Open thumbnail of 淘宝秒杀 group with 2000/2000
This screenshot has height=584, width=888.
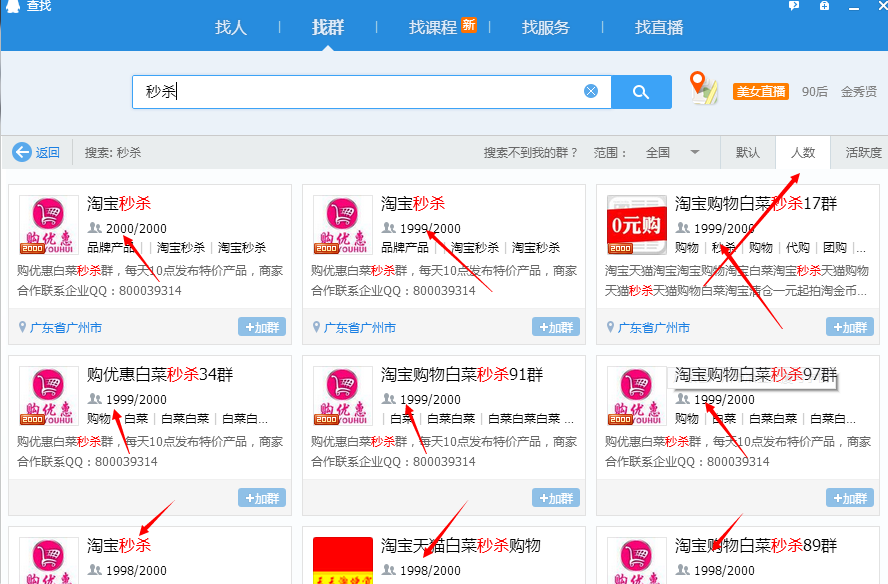pos(49,225)
